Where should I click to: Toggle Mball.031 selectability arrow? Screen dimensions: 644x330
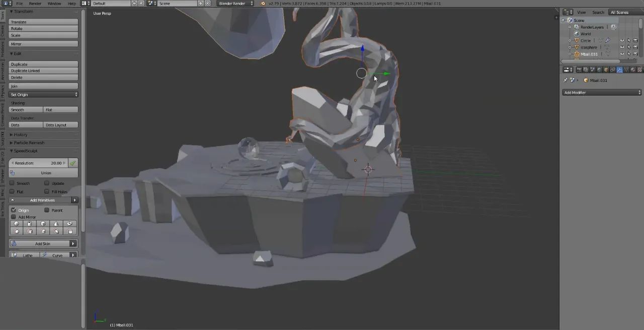coord(629,54)
